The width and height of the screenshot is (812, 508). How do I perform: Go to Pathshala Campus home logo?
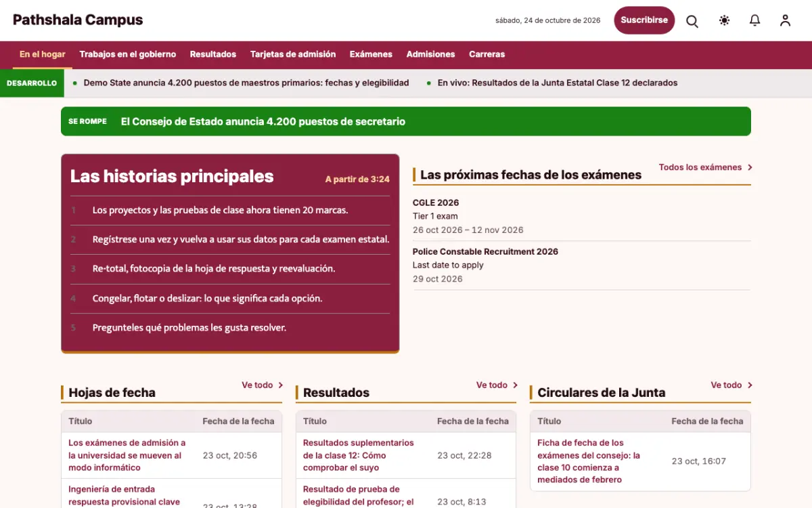pyautogui.click(x=78, y=20)
